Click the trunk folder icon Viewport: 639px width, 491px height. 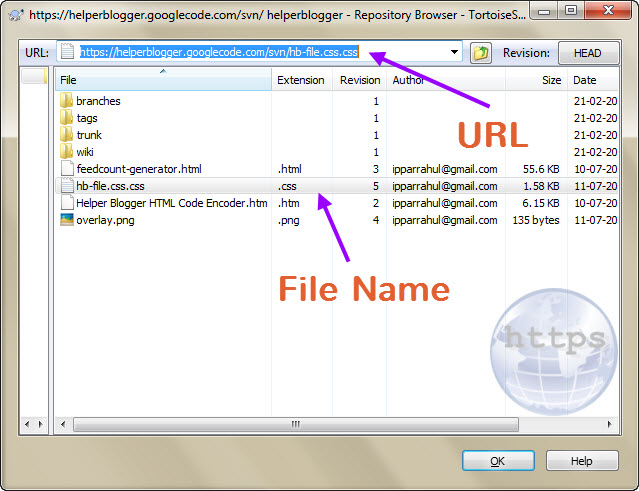click(x=67, y=135)
